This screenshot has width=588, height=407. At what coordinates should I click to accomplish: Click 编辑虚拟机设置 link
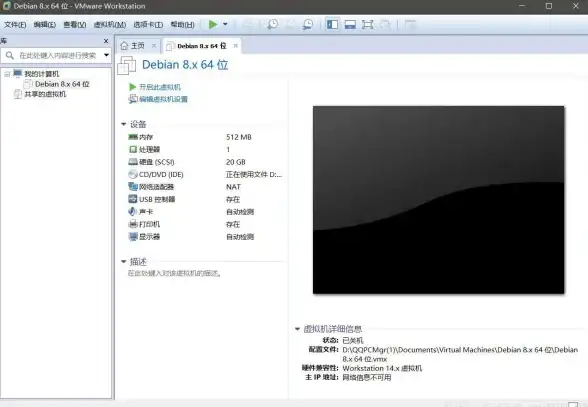coord(163,99)
